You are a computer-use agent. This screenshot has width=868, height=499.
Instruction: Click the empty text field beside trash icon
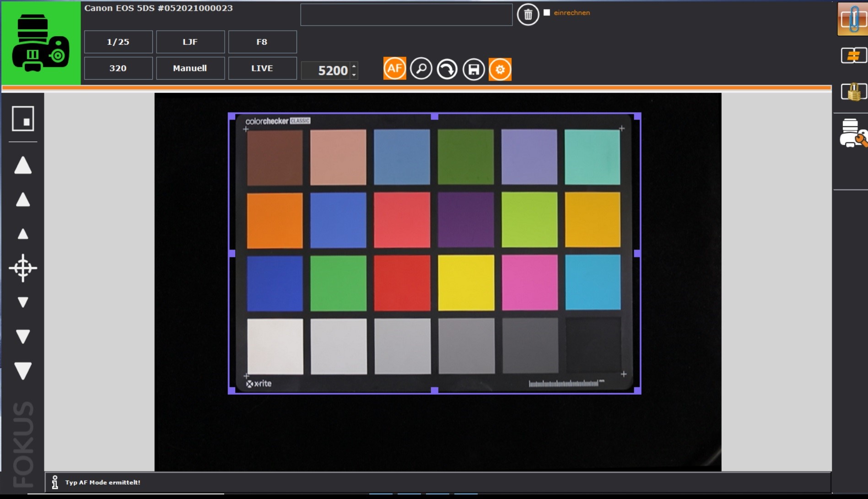406,15
